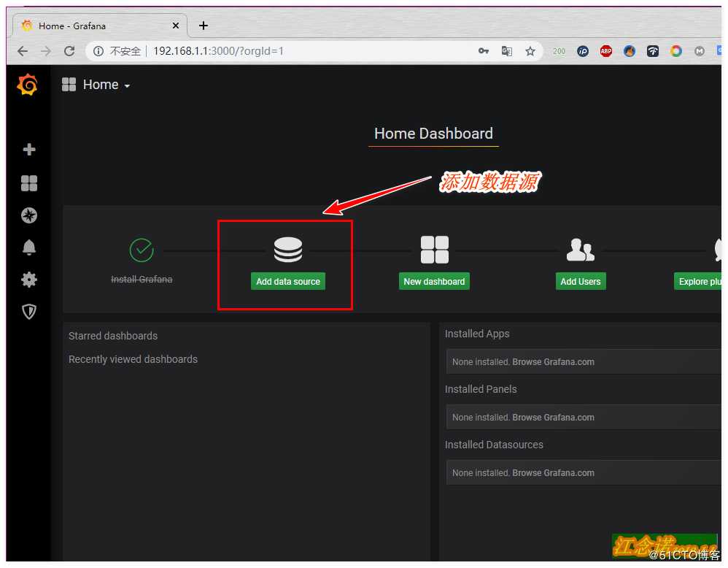Open the Configuration gear icon in sidebar
728x568 pixels.
coord(29,280)
